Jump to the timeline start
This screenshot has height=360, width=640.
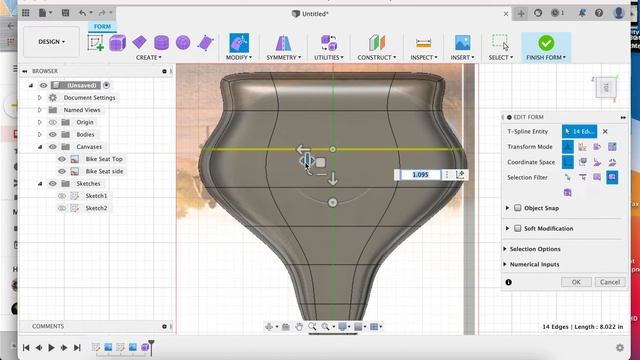(x=26, y=348)
